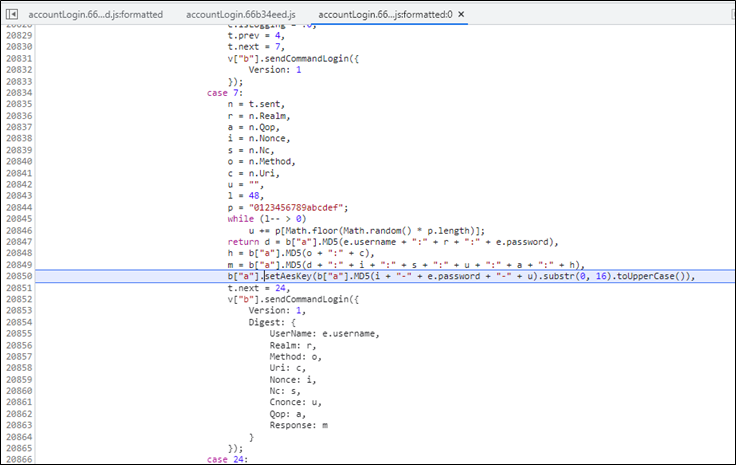Click the "h = b["a"].MD5" line
Viewport: 736px width, 465px height.
[301, 253]
